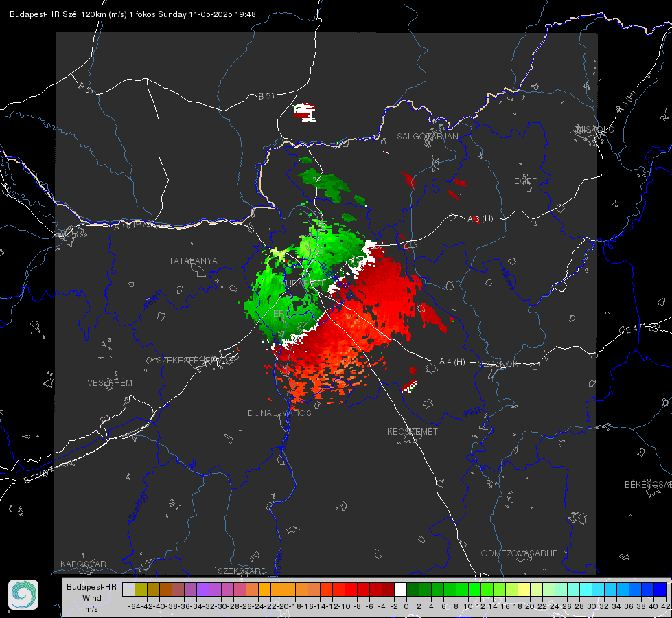Click the MISKOLC city label
This screenshot has width=672, height=618.
click(595, 129)
